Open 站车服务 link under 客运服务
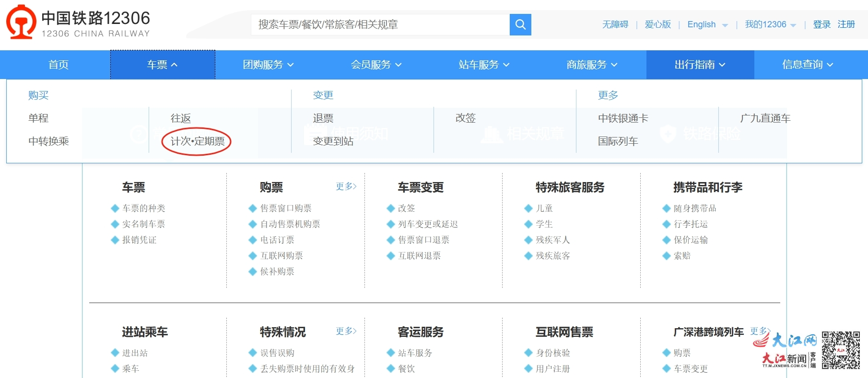Image resolution: width=868 pixels, height=378 pixels. point(415,353)
